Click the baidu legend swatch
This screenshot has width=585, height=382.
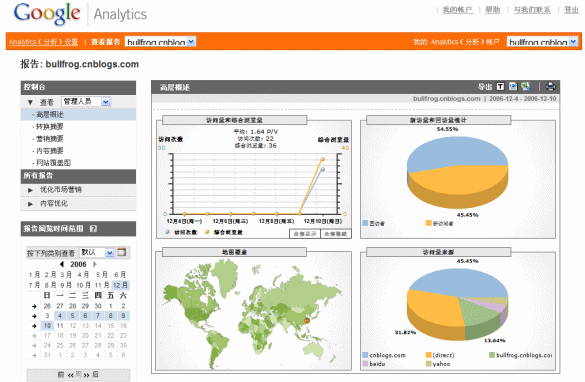365,364
